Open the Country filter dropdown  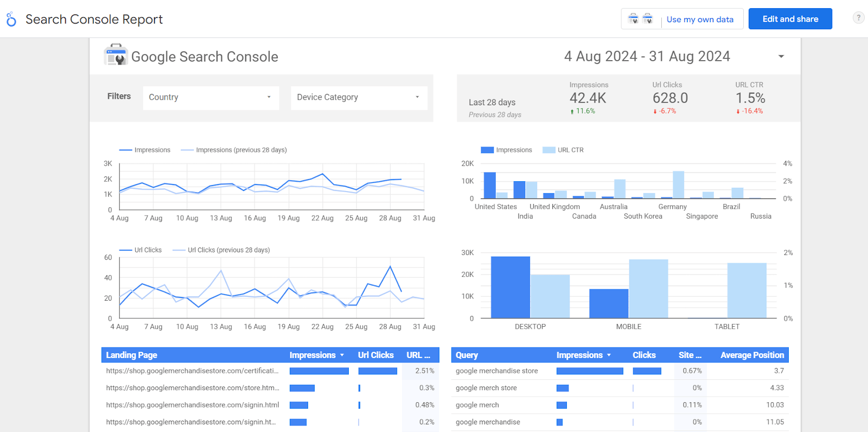point(211,98)
